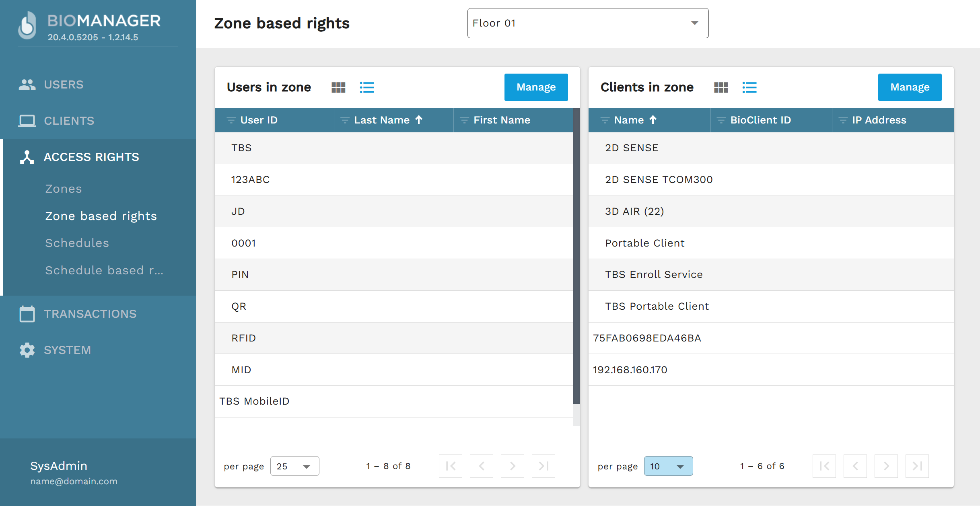Open the Floor 01 zone dropdown
The width and height of the screenshot is (980, 506).
(588, 23)
